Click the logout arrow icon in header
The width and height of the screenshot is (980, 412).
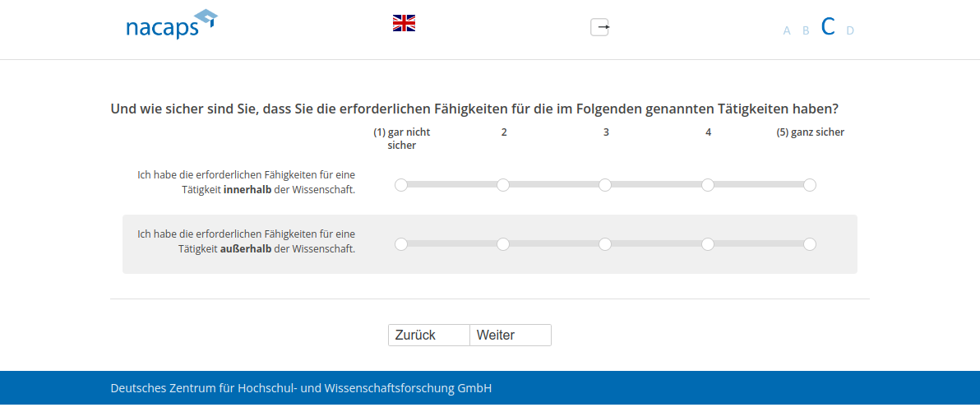[x=600, y=27]
